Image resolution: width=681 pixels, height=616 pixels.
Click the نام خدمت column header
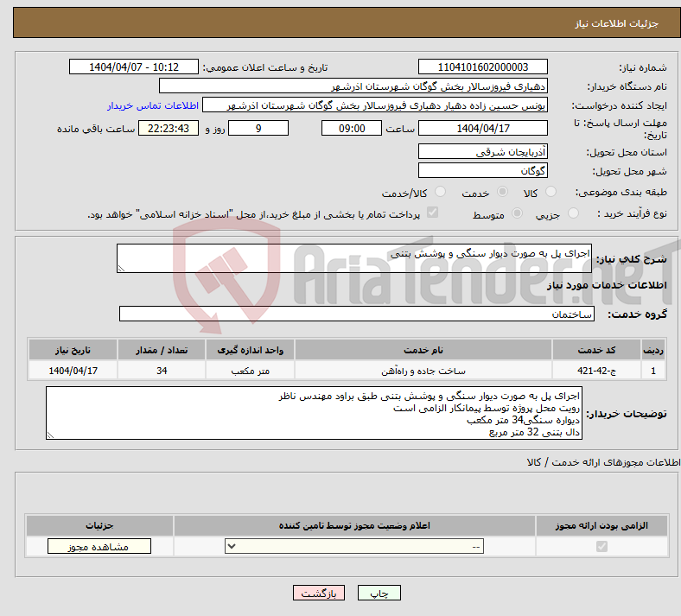[423, 350]
